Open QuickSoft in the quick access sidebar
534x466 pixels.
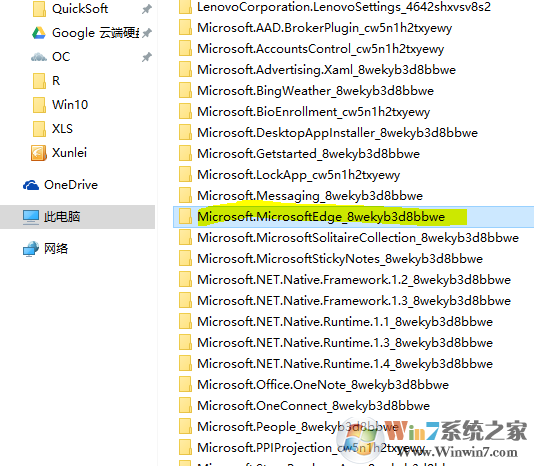(80, 9)
